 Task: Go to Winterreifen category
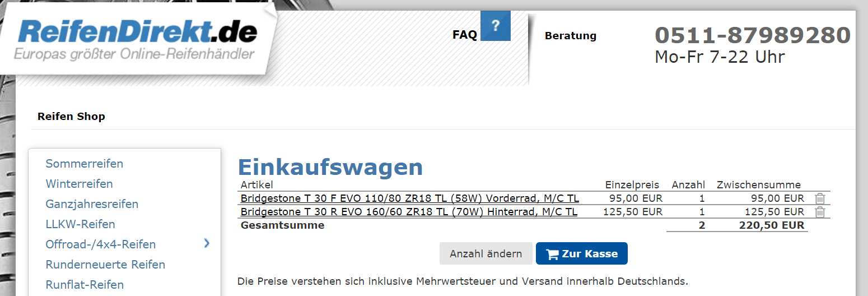(x=80, y=184)
